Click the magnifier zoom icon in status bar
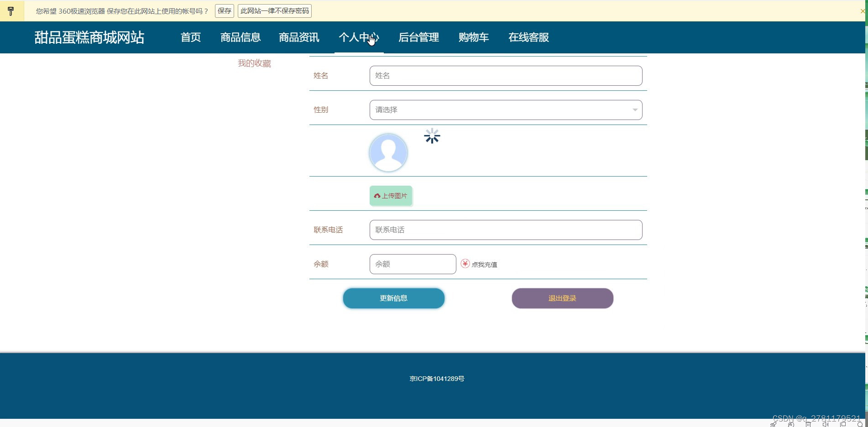 (x=860, y=425)
